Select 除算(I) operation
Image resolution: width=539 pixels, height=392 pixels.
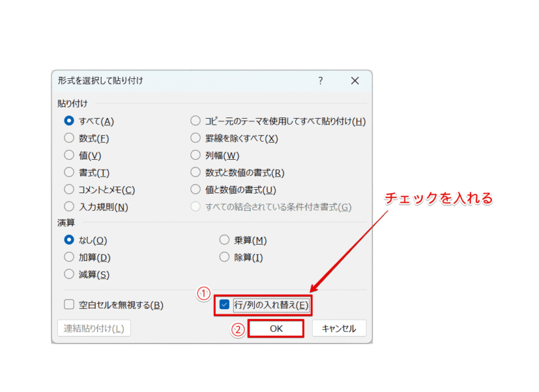click(x=224, y=257)
